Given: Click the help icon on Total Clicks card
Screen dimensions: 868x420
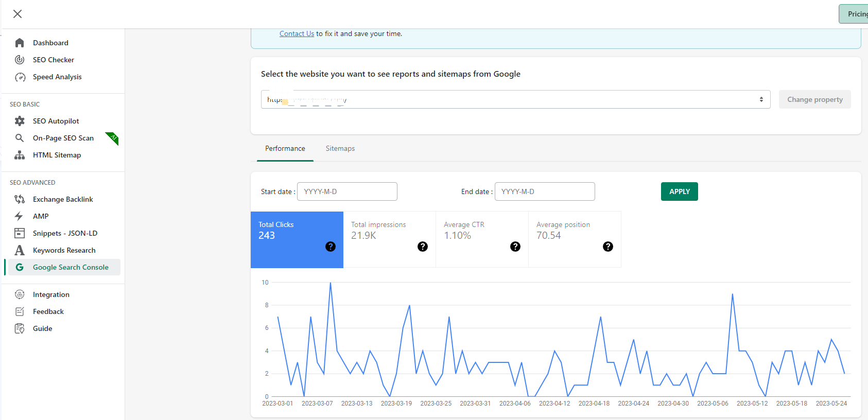Looking at the screenshot, I should [331, 247].
